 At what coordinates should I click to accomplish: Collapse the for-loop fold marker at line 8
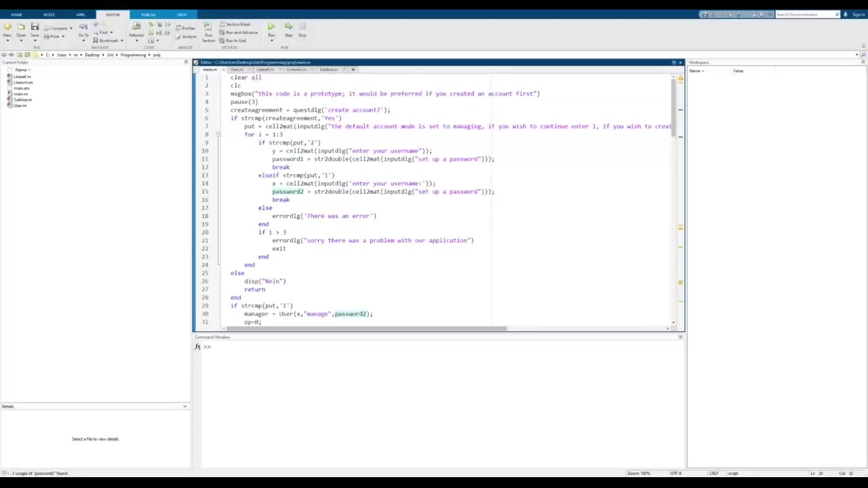[x=218, y=134]
